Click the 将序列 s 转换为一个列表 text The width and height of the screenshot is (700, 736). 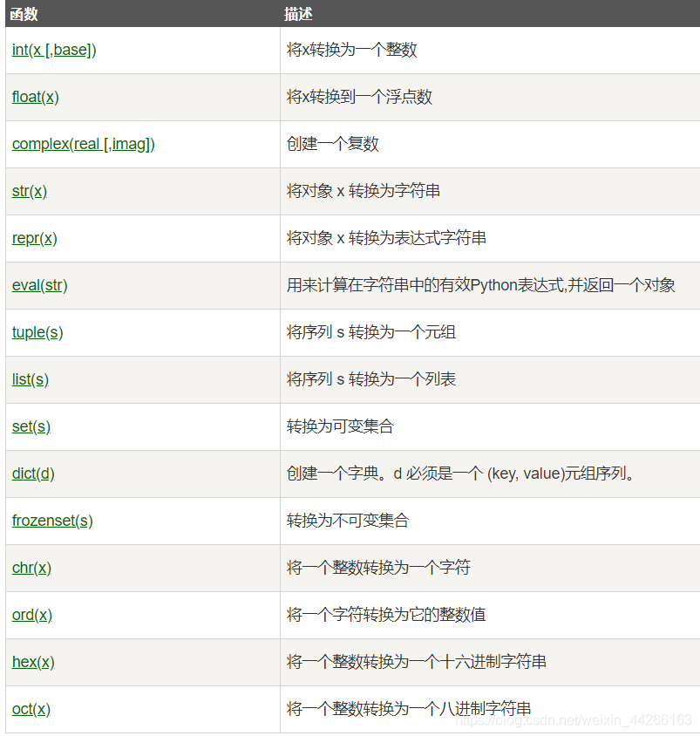coord(371,379)
